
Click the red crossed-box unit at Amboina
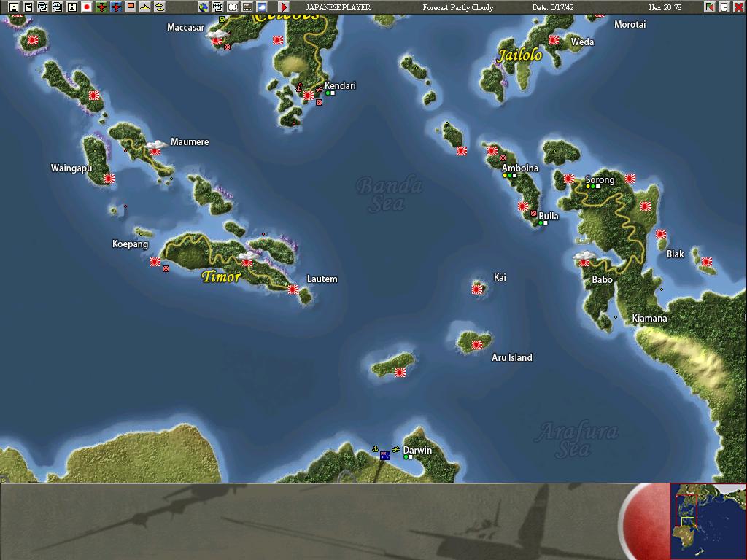[503, 157]
